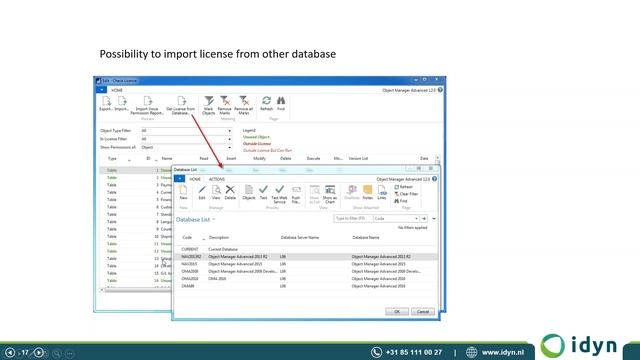This screenshot has width=640, height=360.
Task: Go to previous slide with back arrow
Action: (x=10, y=352)
